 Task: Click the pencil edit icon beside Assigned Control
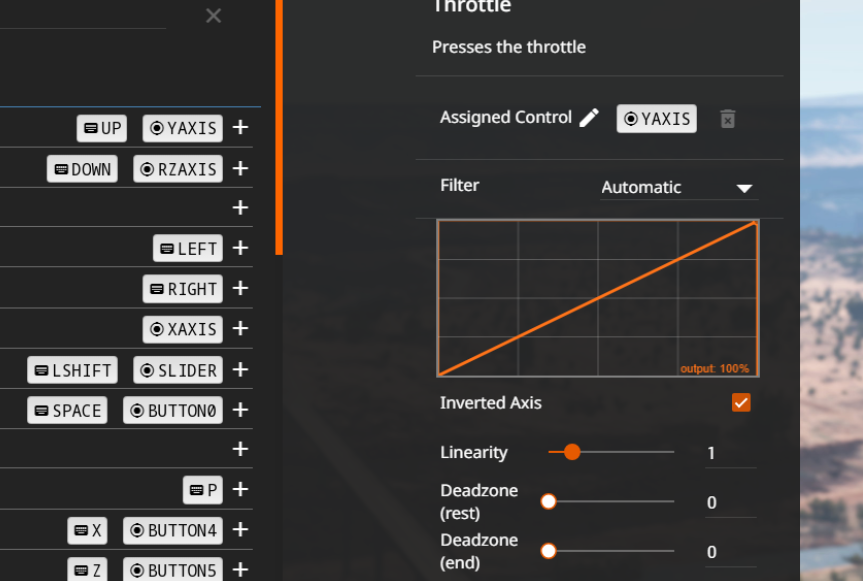pyautogui.click(x=589, y=118)
